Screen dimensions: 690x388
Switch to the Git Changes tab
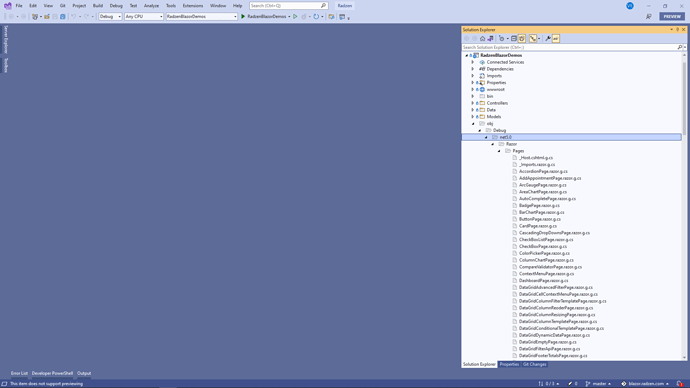(x=535, y=364)
